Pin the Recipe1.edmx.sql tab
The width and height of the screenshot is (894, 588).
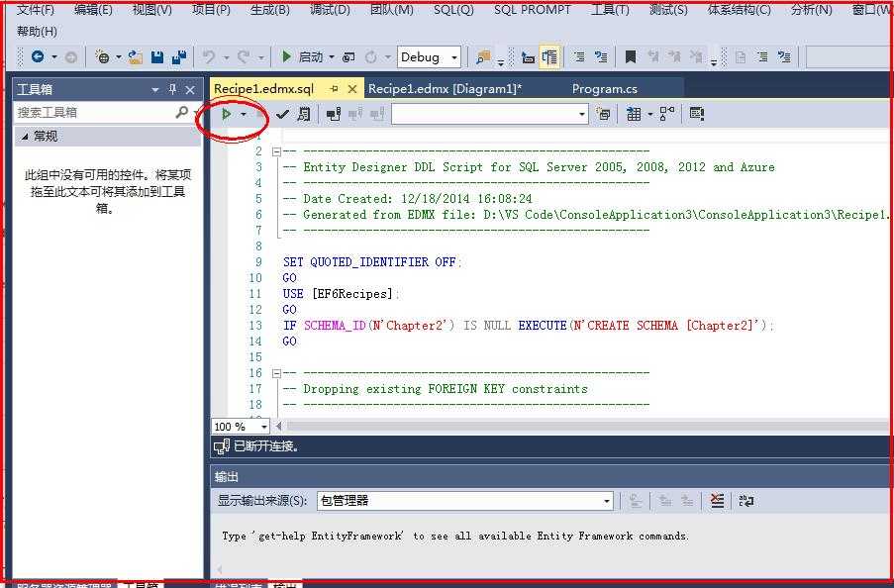coord(334,89)
